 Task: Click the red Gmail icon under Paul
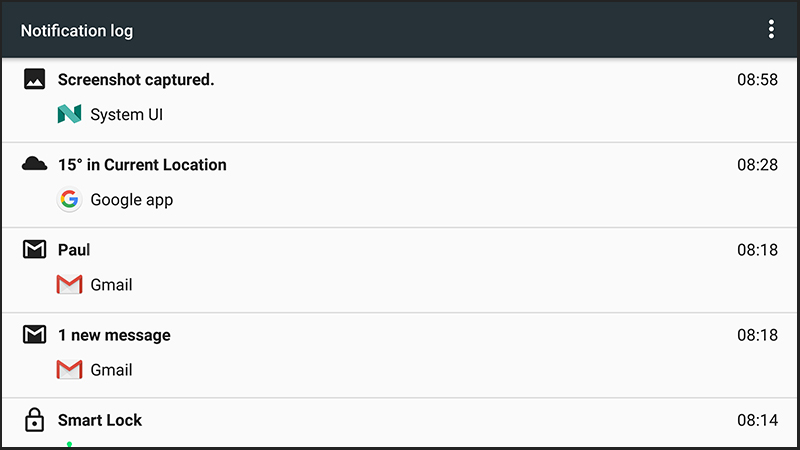click(x=69, y=285)
